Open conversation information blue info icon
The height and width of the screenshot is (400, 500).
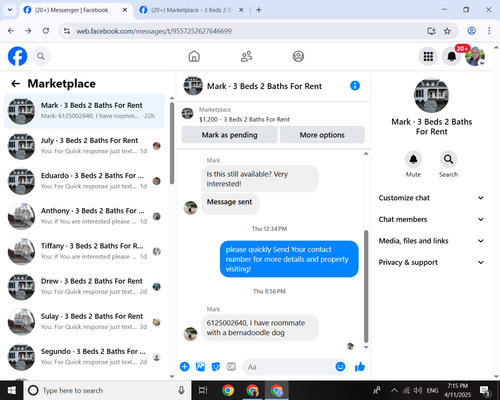(355, 86)
